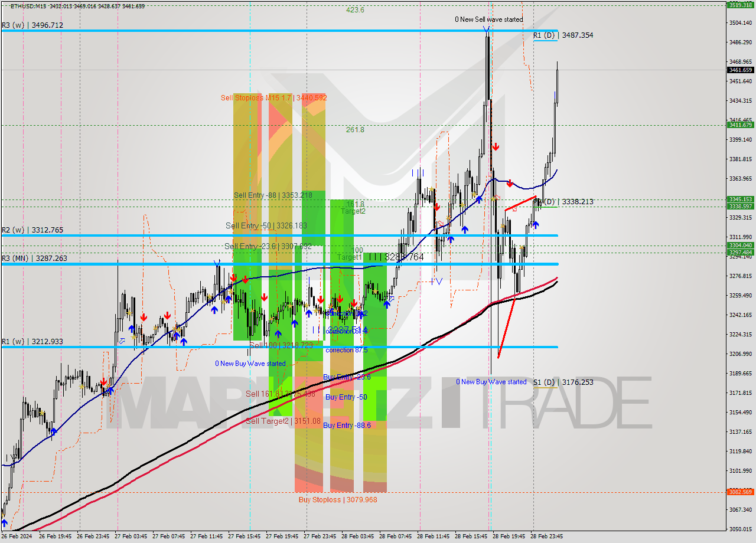Click the red 3082.569 price tag
Viewport: 756px width, 543px height.
click(740, 492)
